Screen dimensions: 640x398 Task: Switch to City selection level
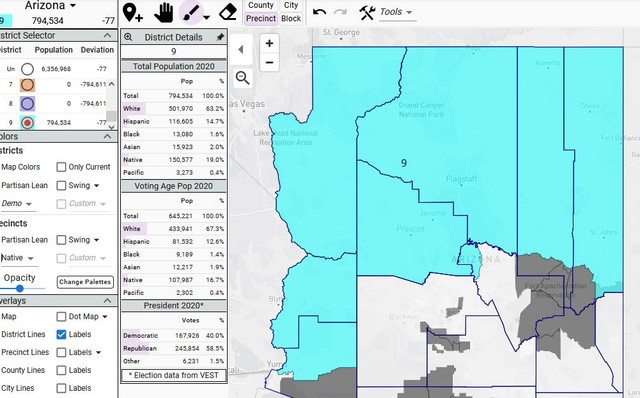pyautogui.click(x=291, y=5)
